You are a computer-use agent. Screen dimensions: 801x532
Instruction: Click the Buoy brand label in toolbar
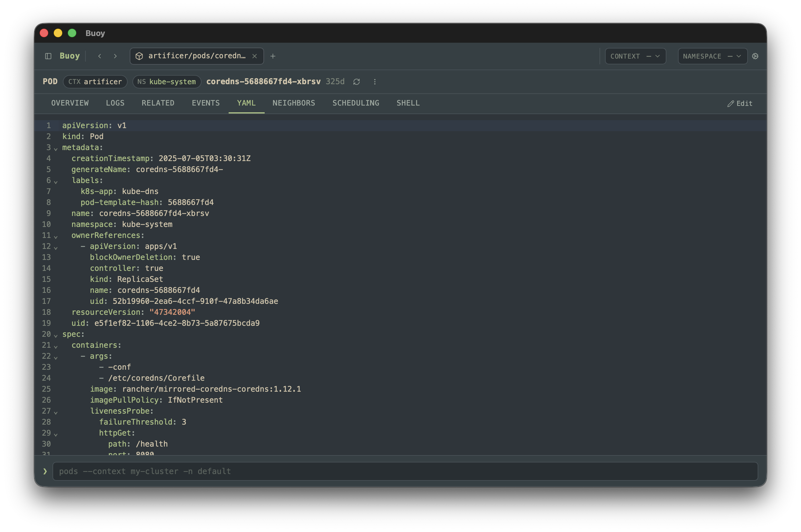(x=70, y=56)
